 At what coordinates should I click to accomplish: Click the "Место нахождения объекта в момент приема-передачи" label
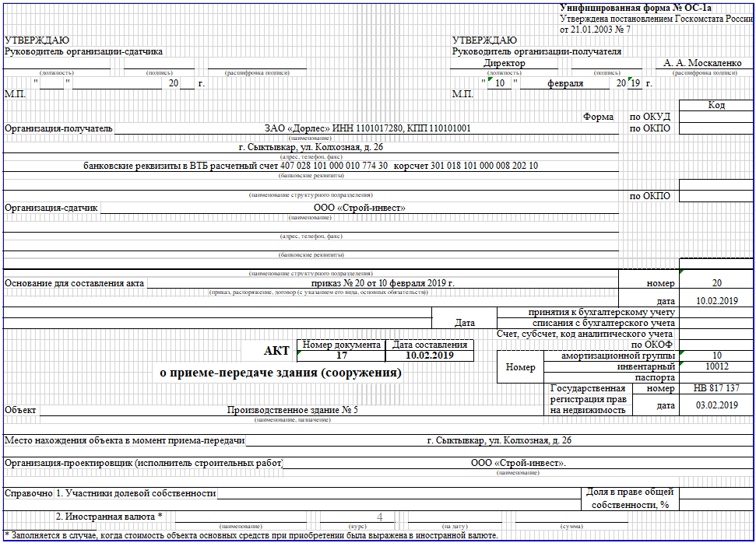[125, 440]
